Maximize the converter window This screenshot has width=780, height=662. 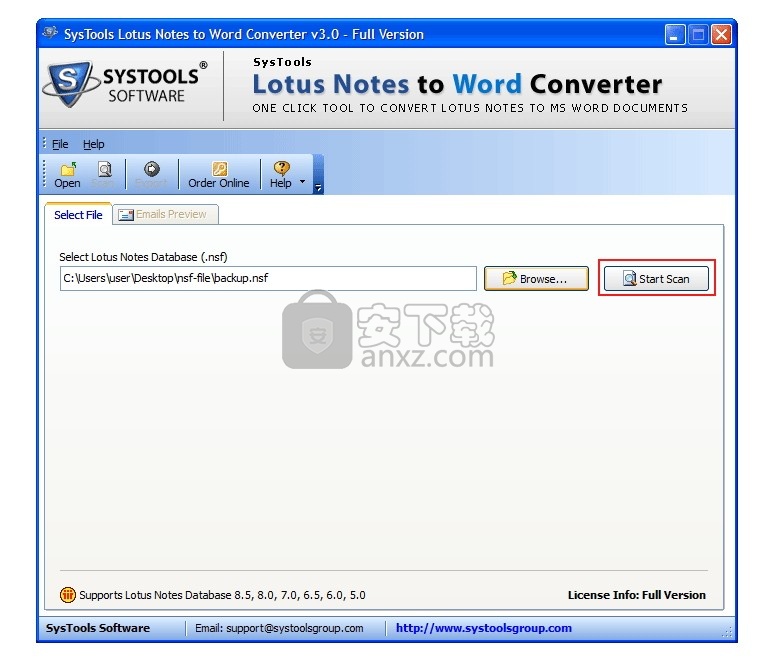tap(698, 35)
